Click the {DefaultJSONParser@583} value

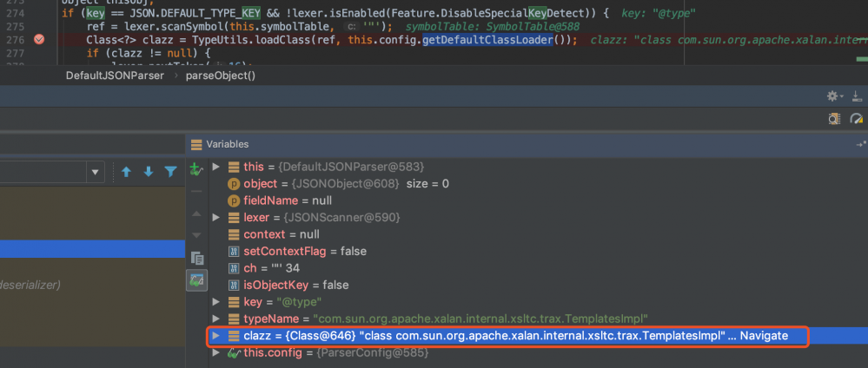coord(351,167)
